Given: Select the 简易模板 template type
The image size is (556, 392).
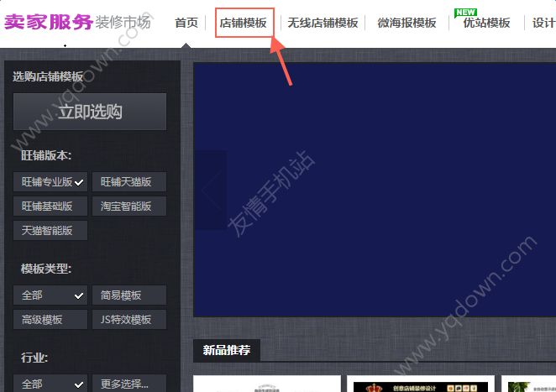Looking at the screenshot, I should (x=129, y=295).
